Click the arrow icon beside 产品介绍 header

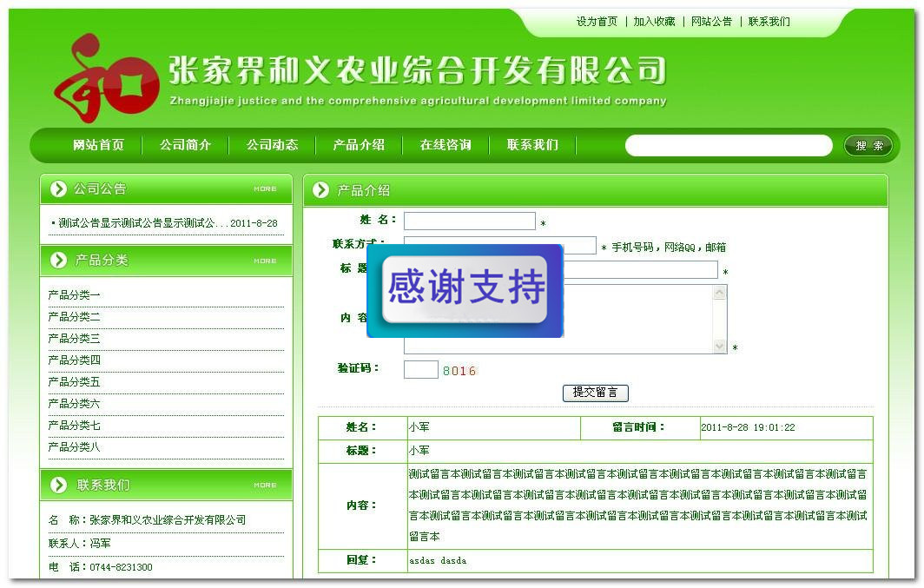point(320,189)
